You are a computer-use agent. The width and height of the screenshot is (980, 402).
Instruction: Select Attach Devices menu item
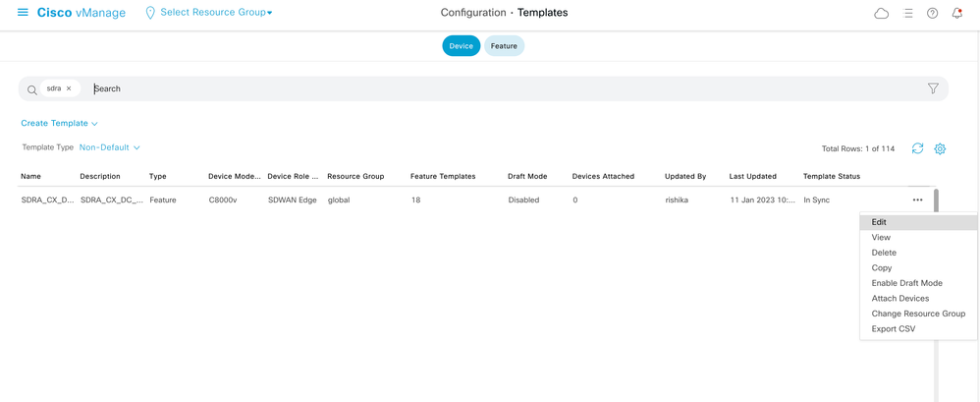click(x=918, y=298)
